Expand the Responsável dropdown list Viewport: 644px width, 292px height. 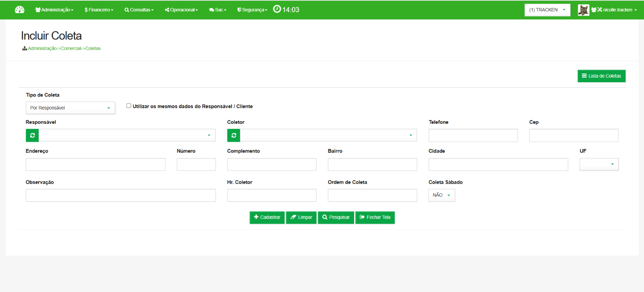click(x=127, y=135)
